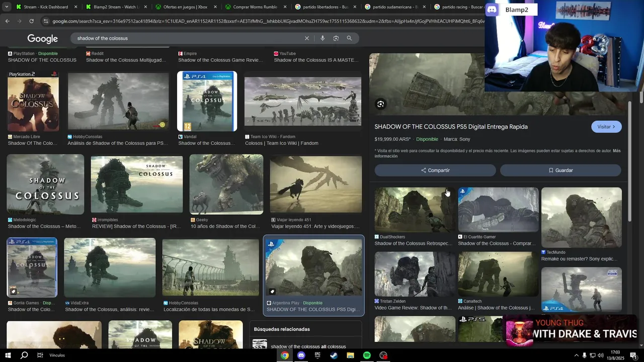644x362 pixels.
Task: Open the Tristan Zelden Video Game Review image
Action: (415, 274)
